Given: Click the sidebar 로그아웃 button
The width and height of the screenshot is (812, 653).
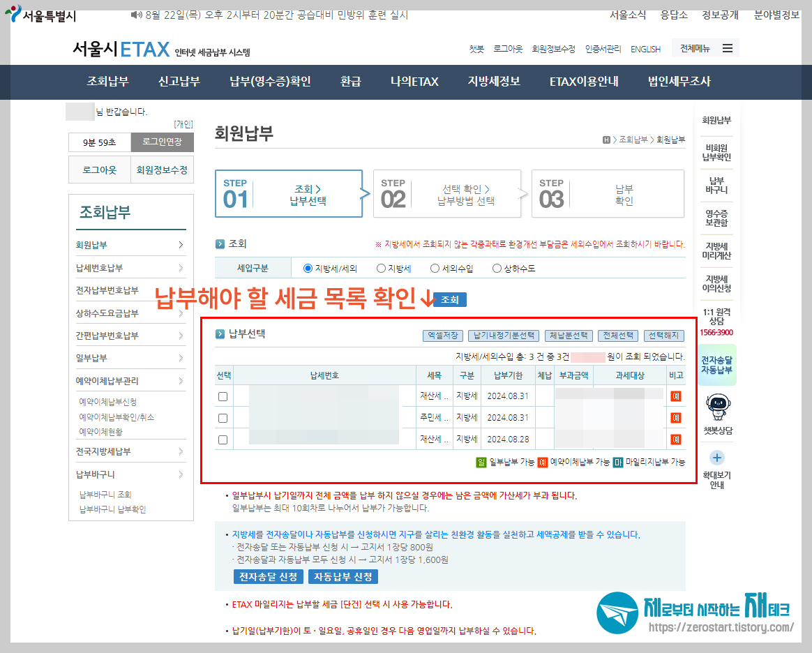Looking at the screenshot, I should (100, 170).
